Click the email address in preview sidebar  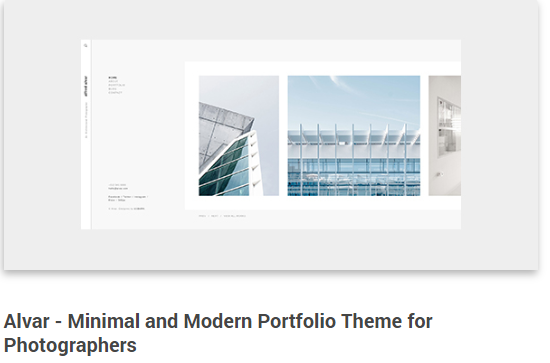(x=118, y=188)
